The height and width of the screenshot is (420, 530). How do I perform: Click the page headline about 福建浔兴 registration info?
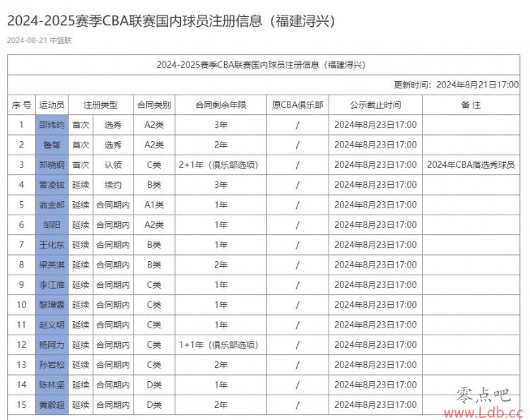(171, 21)
